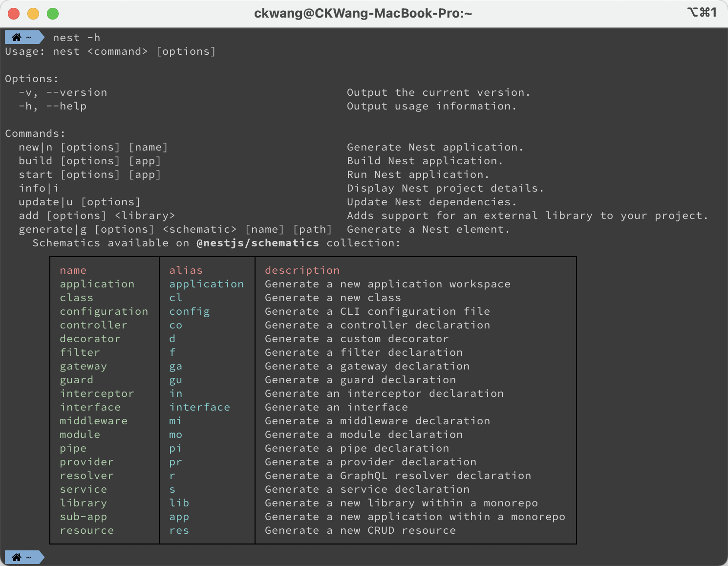Screen dimensions: 728x566
Task: Click the red close window button
Action: pos(14,14)
